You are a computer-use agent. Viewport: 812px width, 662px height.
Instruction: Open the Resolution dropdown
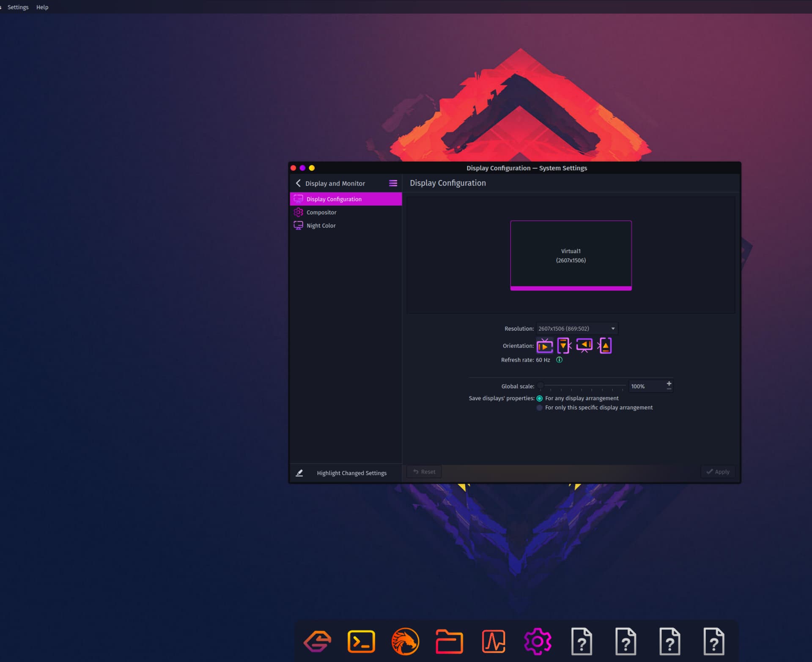(x=577, y=328)
